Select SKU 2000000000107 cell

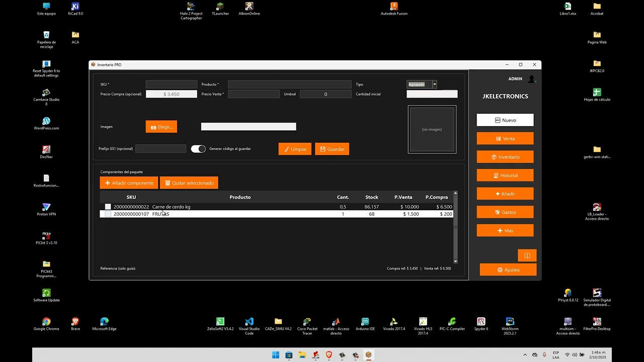[x=131, y=214]
